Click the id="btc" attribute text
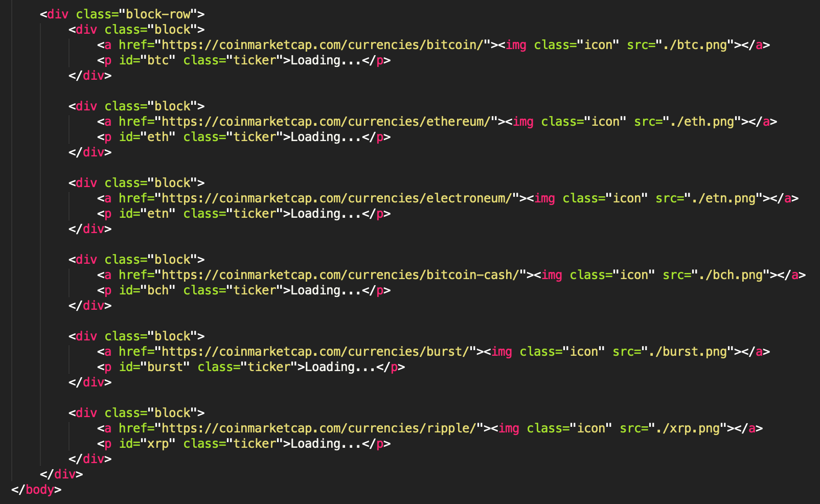 coord(147,60)
